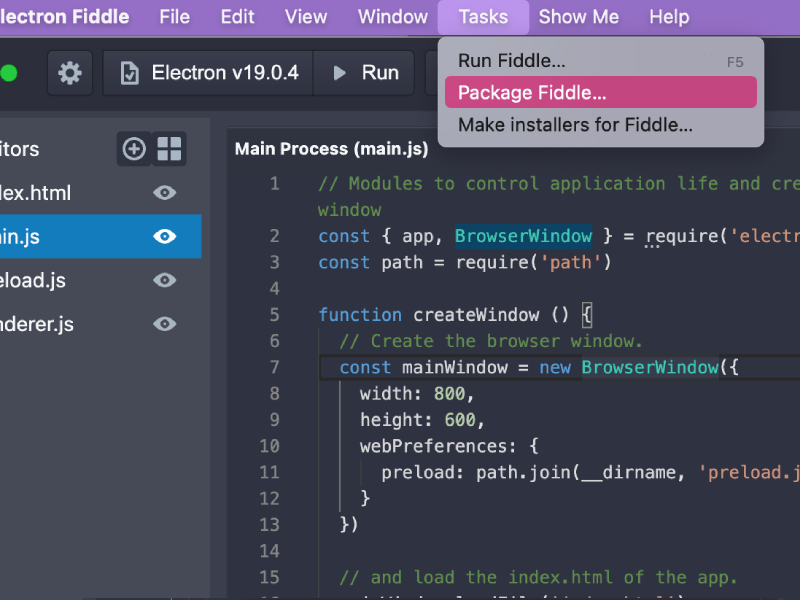Open the Show Me menu

point(578,17)
